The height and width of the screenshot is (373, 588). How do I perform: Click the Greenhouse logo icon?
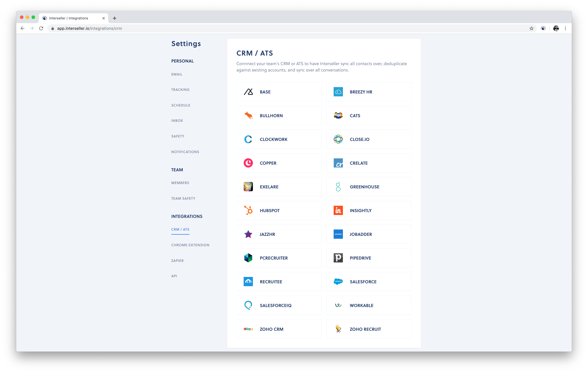[338, 186]
